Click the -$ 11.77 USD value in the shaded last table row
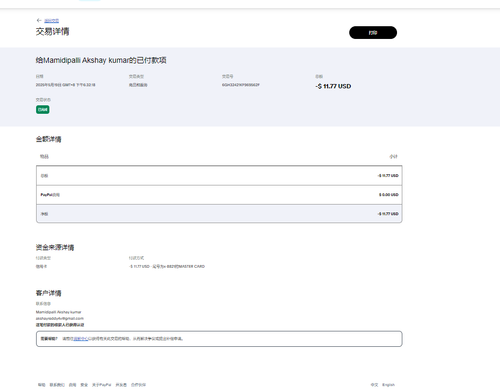The width and height of the screenshot is (500, 390). [388, 214]
